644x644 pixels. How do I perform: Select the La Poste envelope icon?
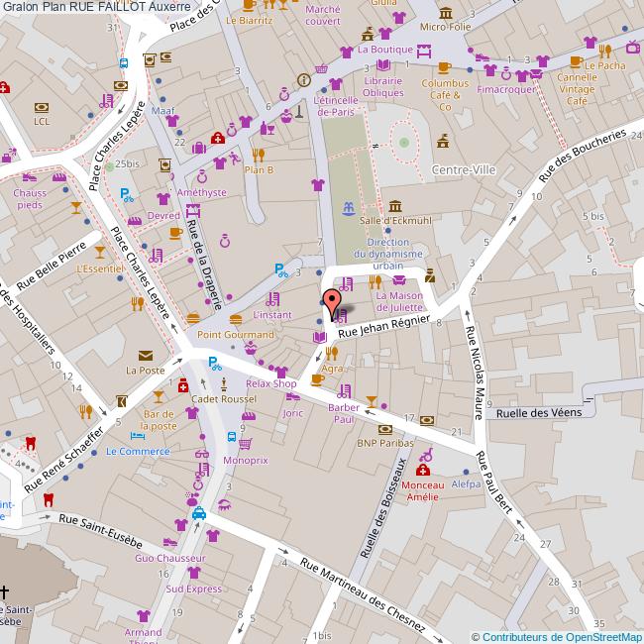point(146,354)
